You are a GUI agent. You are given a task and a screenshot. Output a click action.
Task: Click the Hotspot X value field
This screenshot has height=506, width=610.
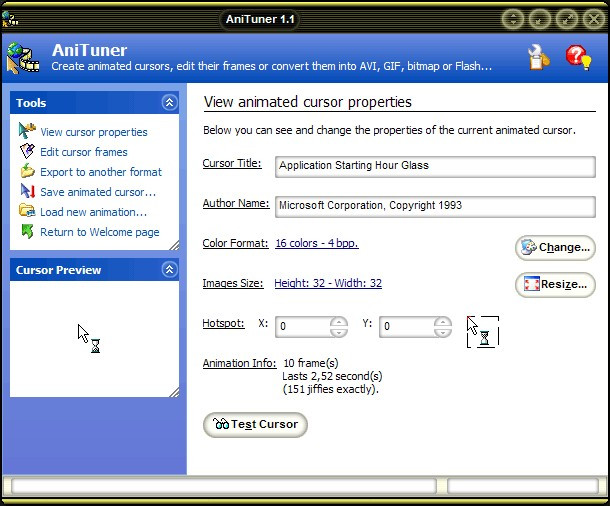pos(303,327)
